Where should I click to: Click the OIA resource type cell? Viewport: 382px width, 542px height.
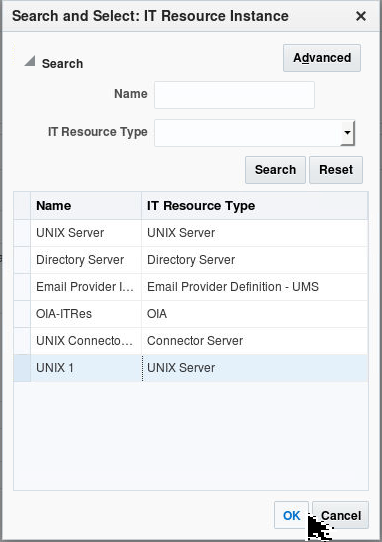(x=254, y=314)
